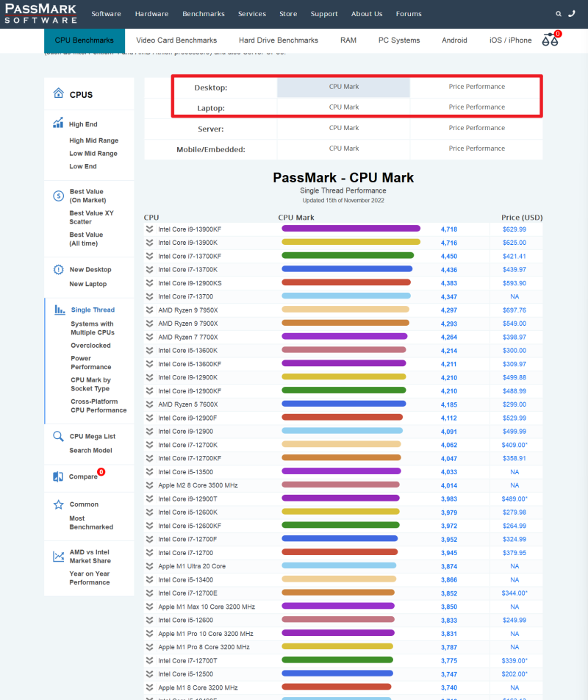Select Mobile/Embedded Price Performance option
This screenshot has height=700, width=588.
476,149
